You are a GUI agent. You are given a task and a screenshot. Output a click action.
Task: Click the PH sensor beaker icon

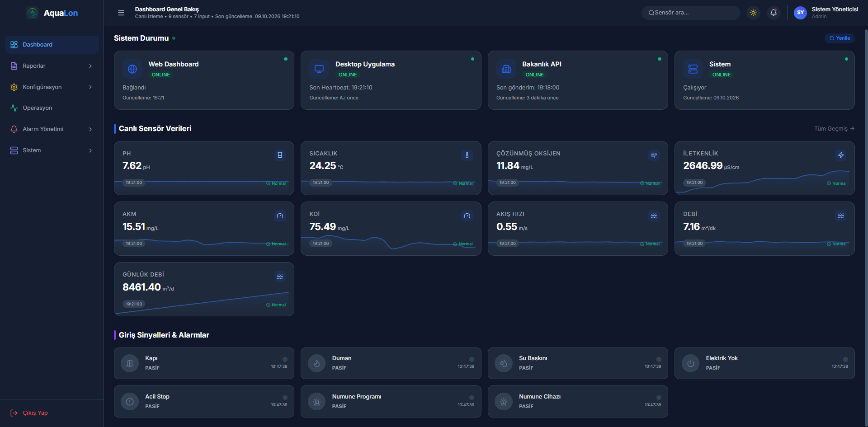pos(280,155)
